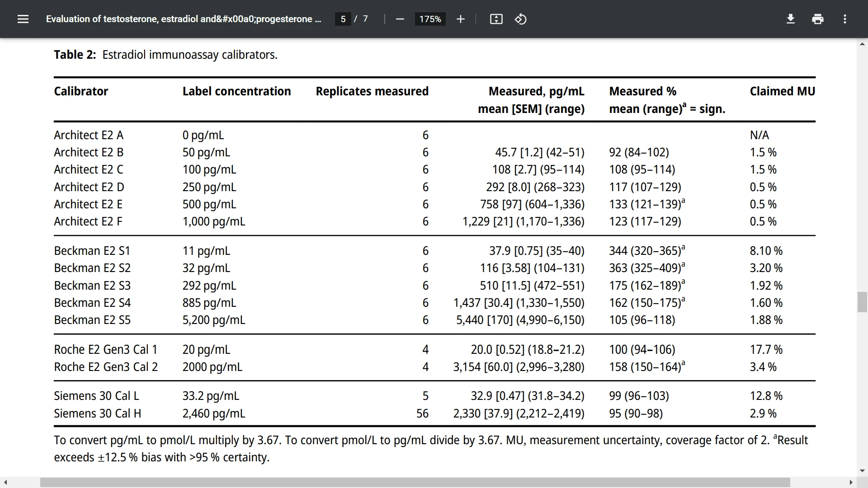
Task: Click claimed MU value '12.8 %'
Action: tap(766, 396)
